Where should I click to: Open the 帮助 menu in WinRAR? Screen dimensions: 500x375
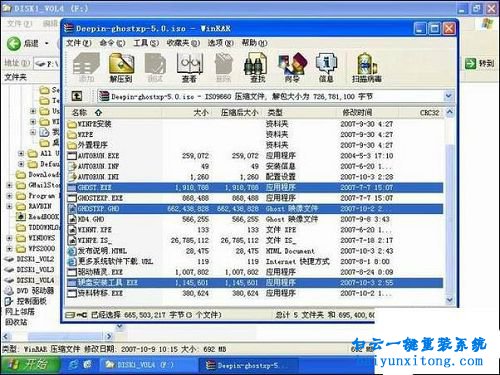[x=254, y=43]
